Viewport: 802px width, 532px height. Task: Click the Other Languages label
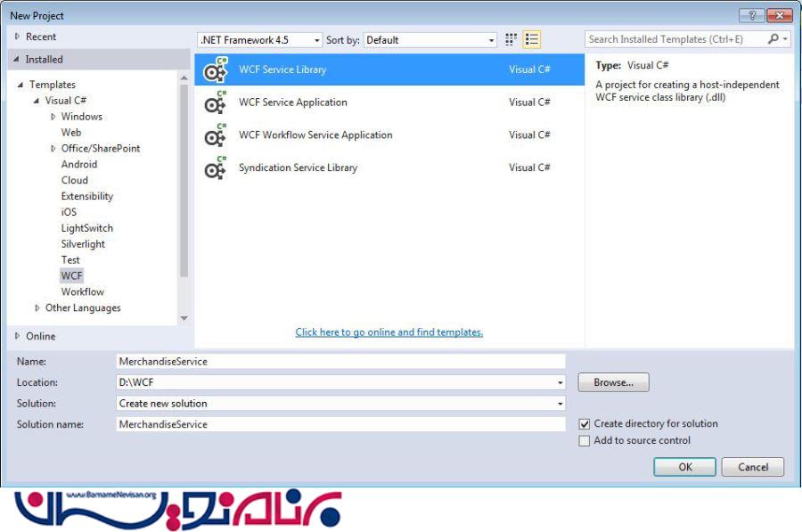pyautogui.click(x=83, y=308)
